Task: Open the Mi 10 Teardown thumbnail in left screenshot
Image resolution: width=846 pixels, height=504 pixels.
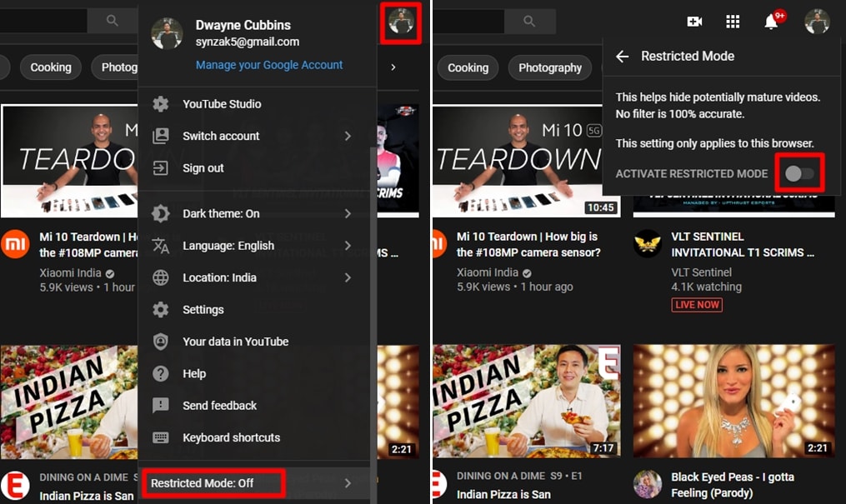Action: click(69, 161)
